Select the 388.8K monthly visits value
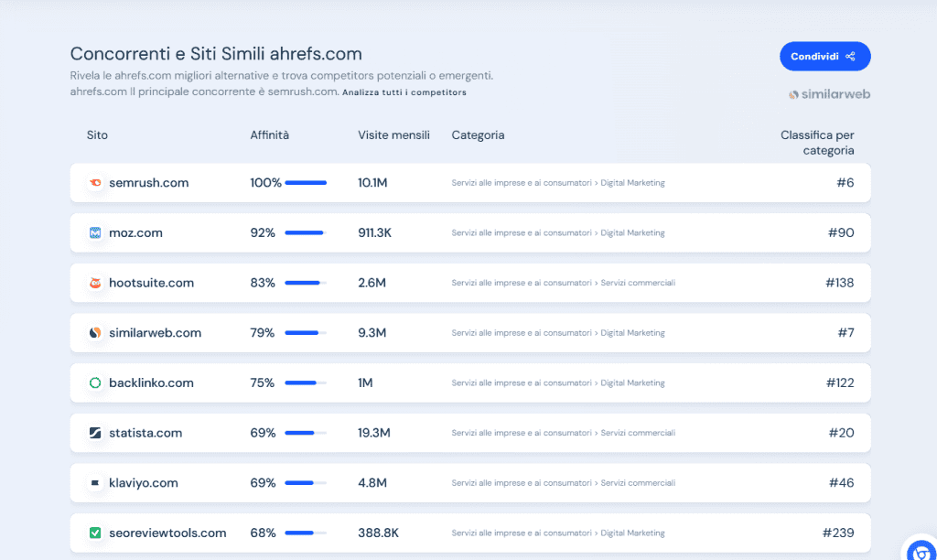This screenshot has width=937, height=560. click(378, 533)
